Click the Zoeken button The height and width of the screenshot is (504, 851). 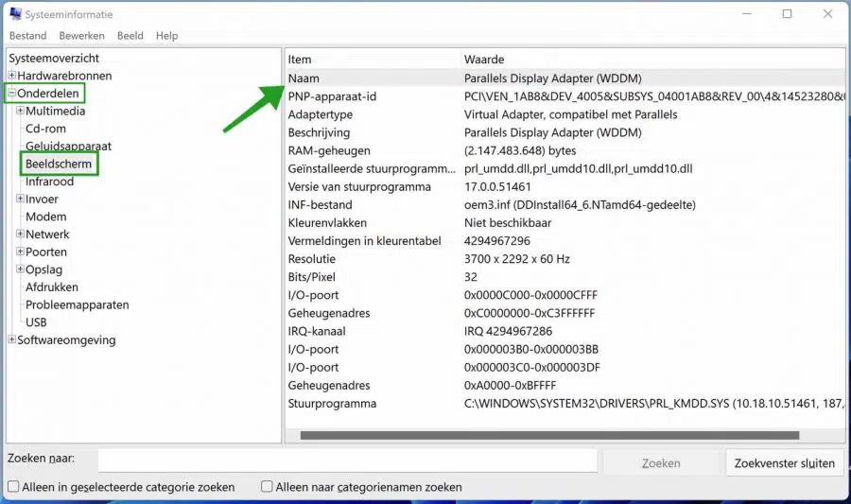tap(661, 462)
